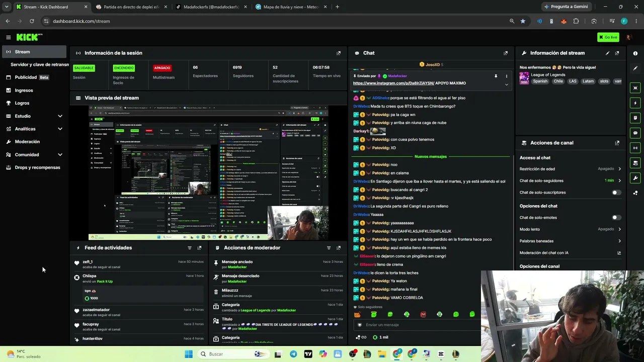Pop out the Feed de actividades panel
This screenshot has height=362, width=644.
tap(199, 248)
